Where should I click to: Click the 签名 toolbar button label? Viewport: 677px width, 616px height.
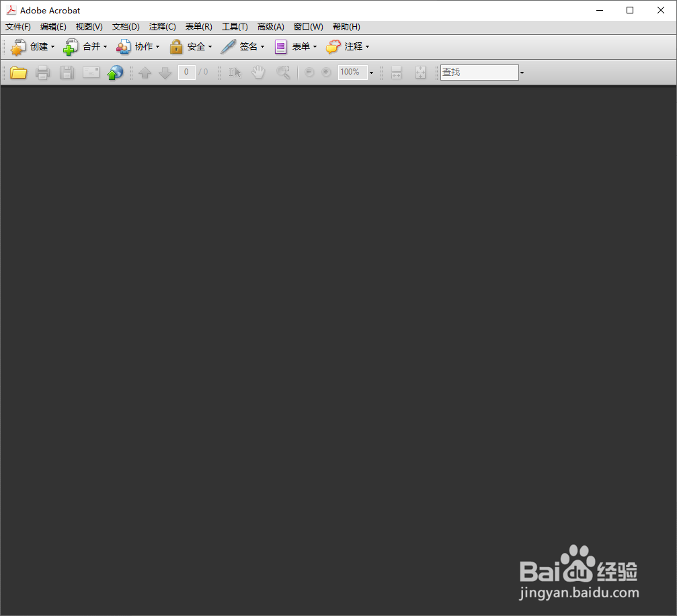[249, 46]
